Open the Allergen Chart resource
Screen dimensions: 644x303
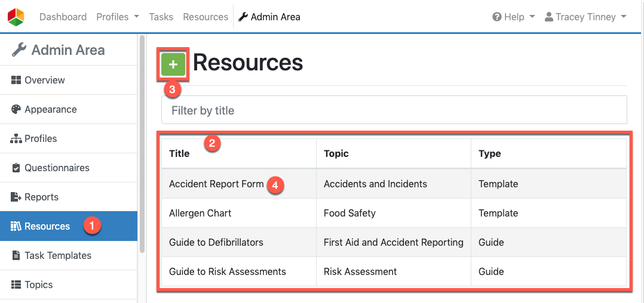click(200, 213)
